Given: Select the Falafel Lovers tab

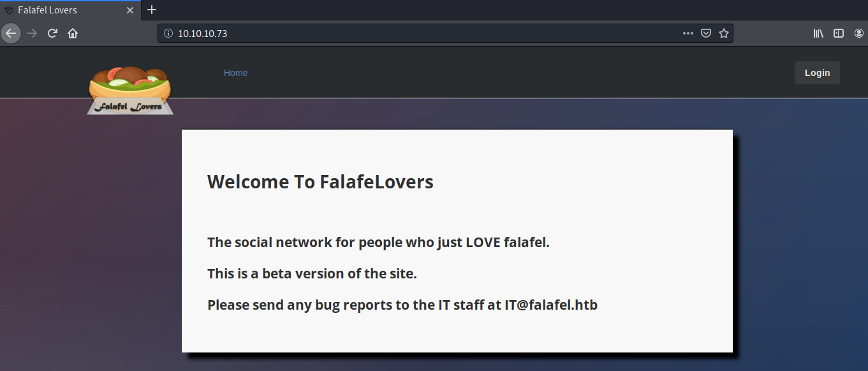Looking at the screenshot, I should [57, 10].
